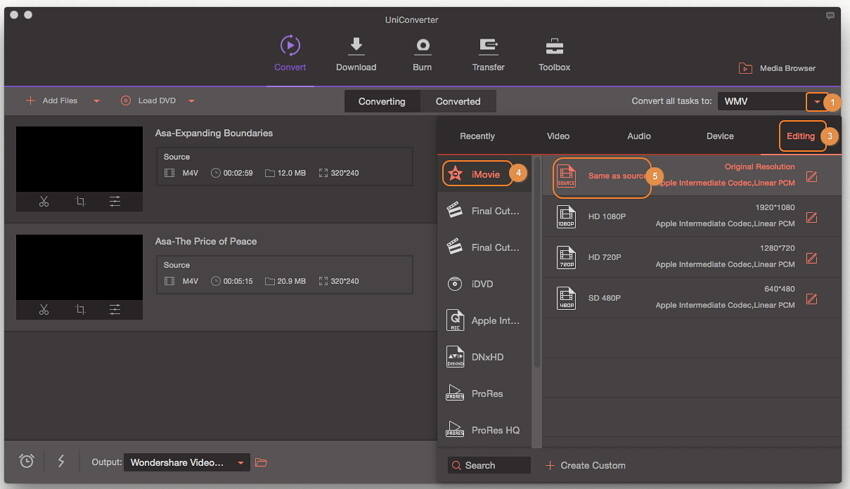Select the Audio format tab
This screenshot has height=489, width=850.
click(x=639, y=136)
